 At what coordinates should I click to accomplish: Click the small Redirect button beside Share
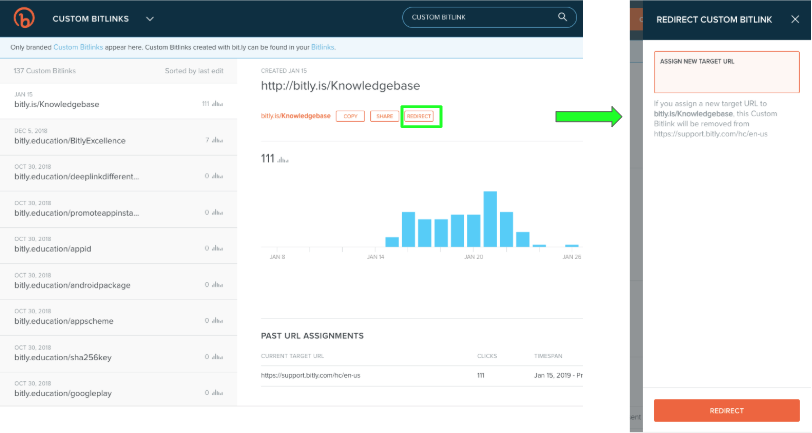pyautogui.click(x=419, y=116)
